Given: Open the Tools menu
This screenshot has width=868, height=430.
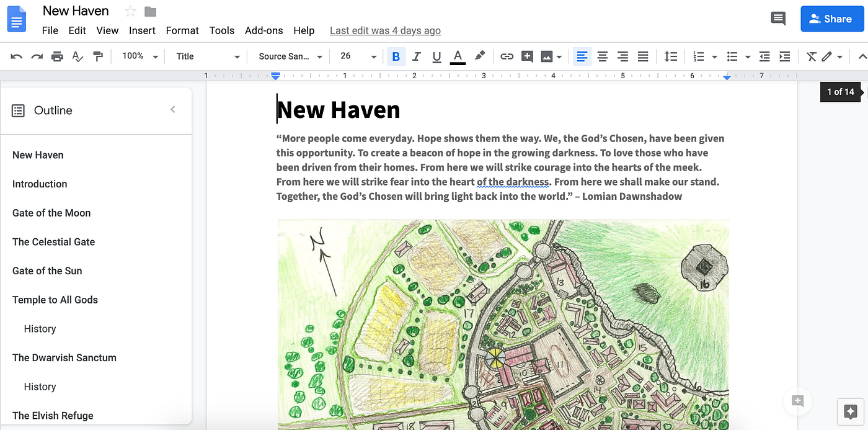Looking at the screenshot, I should click(222, 30).
